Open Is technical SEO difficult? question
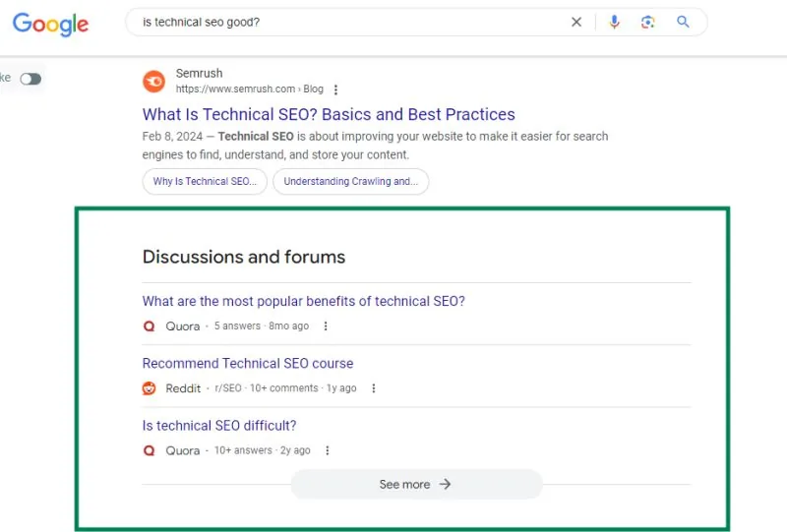The image size is (787, 532). [x=219, y=426]
